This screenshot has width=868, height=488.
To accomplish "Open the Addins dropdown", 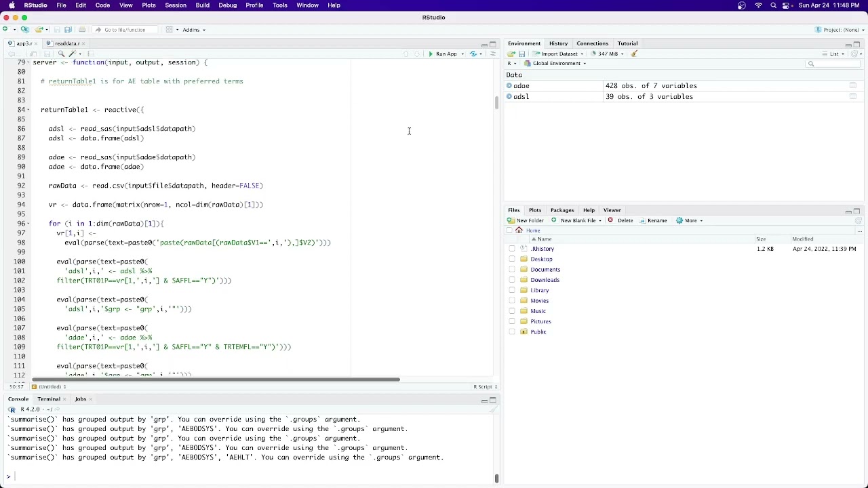I will tap(193, 30).
